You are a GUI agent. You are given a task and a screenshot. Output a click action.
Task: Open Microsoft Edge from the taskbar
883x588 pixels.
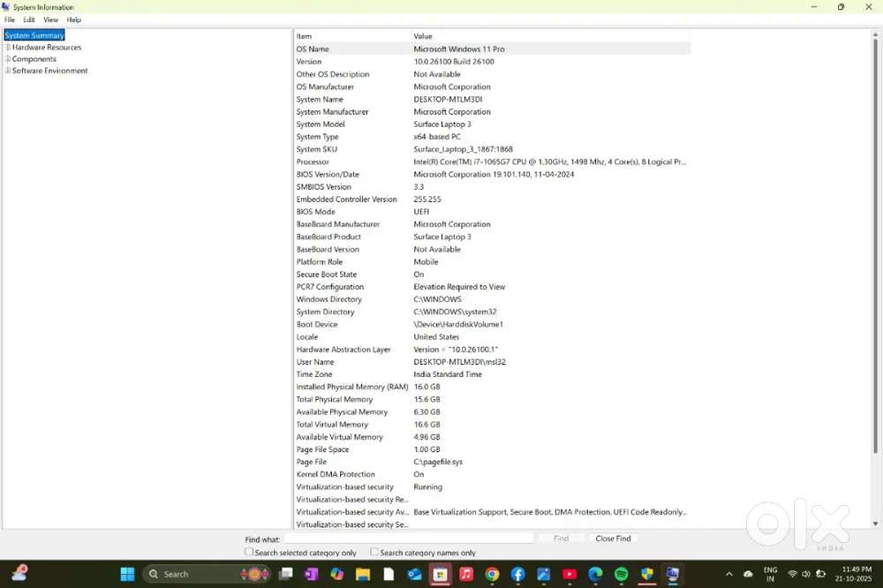(595, 574)
